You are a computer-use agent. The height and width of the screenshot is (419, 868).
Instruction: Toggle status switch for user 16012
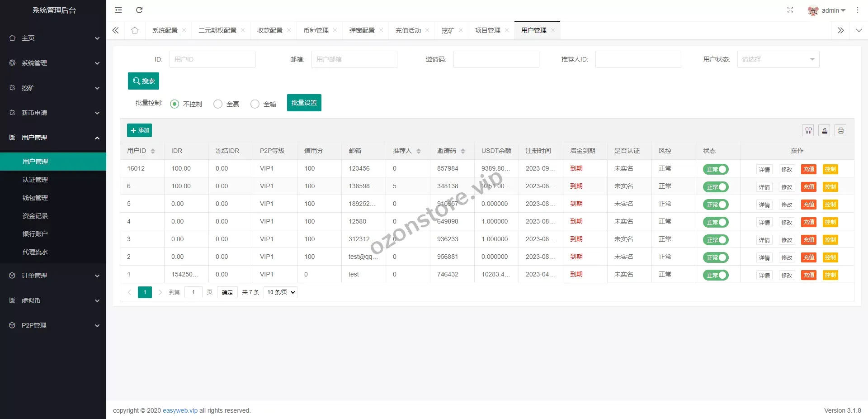tap(716, 169)
